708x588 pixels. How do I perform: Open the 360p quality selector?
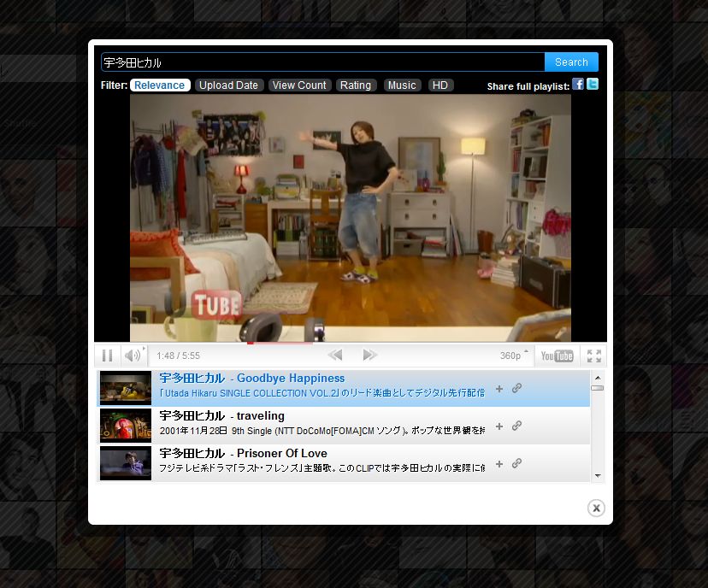(514, 356)
